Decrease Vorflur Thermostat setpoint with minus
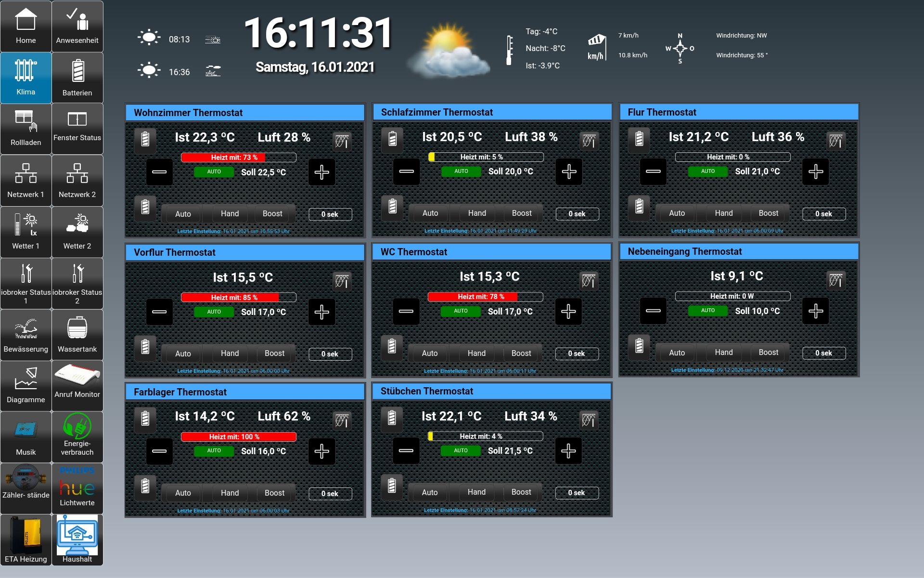924x578 pixels. (159, 312)
